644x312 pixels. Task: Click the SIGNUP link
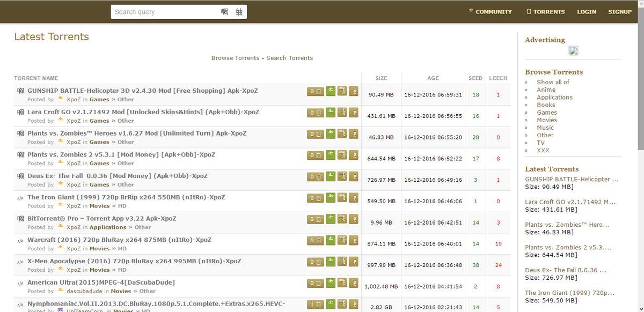pyautogui.click(x=620, y=11)
